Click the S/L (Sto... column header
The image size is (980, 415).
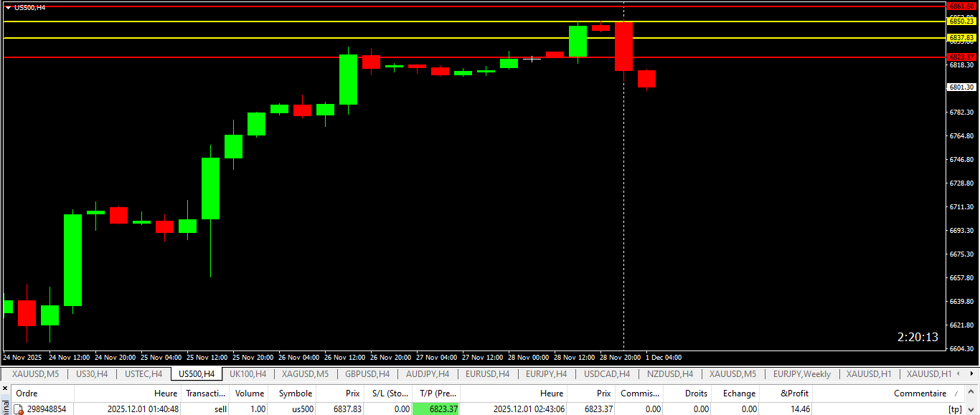388,393
